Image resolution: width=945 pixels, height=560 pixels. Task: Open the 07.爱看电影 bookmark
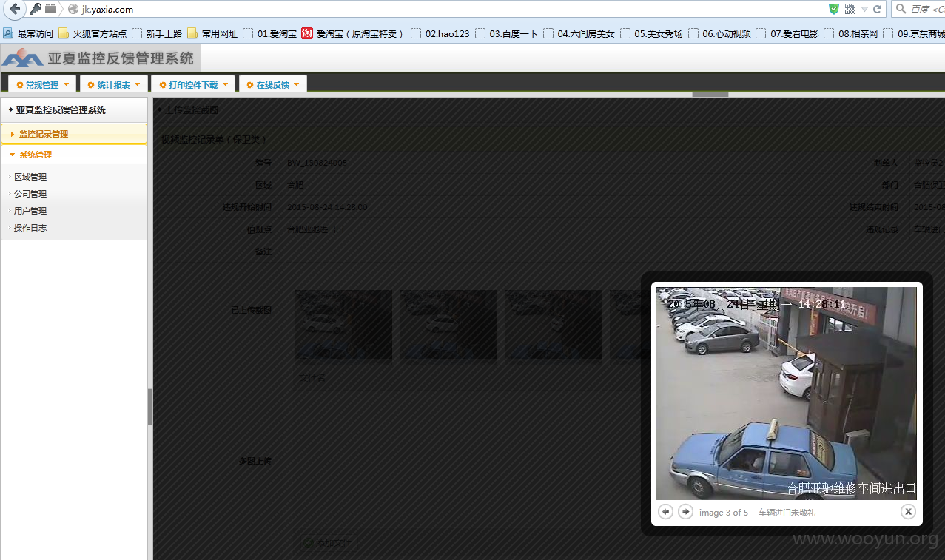tap(787, 33)
